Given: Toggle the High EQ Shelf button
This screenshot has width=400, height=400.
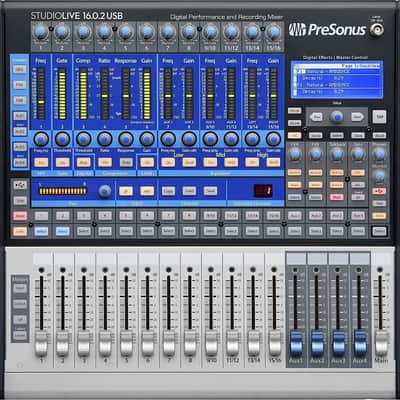Looking at the screenshot, I should click(x=273, y=163).
